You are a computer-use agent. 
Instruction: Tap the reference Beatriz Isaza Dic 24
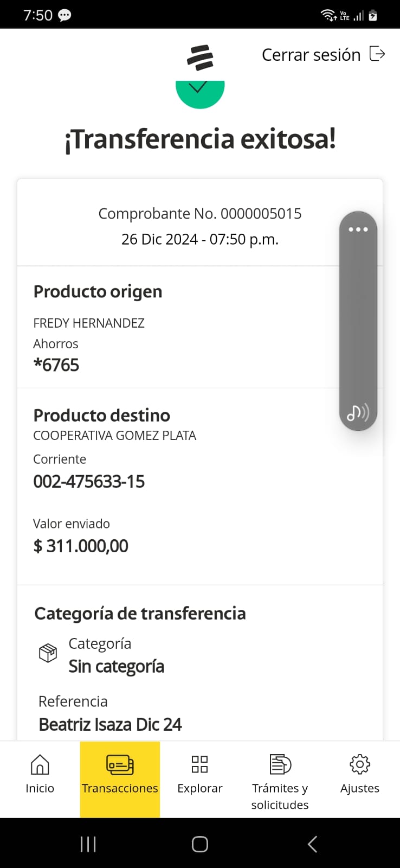point(110,725)
